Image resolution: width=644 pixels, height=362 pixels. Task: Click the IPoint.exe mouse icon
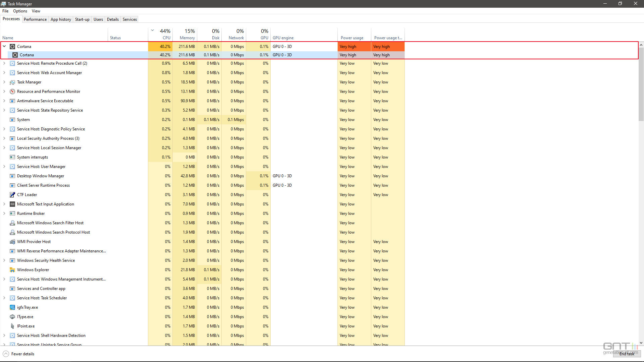pyautogui.click(x=12, y=326)
